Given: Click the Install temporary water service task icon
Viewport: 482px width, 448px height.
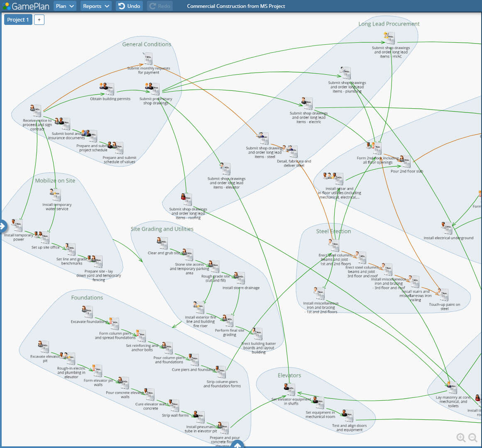Looking at the screenshot, I should [55, 194].
